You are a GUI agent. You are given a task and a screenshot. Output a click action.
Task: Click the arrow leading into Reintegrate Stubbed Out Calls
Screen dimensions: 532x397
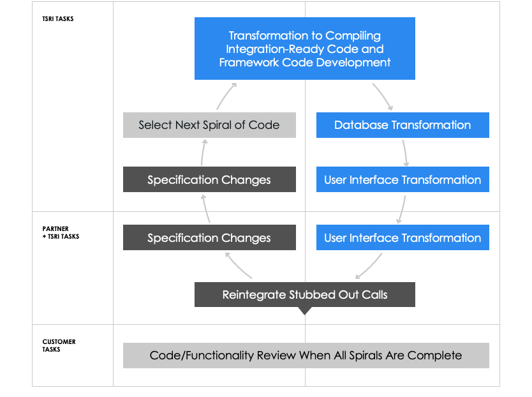[x=369, y=266]
